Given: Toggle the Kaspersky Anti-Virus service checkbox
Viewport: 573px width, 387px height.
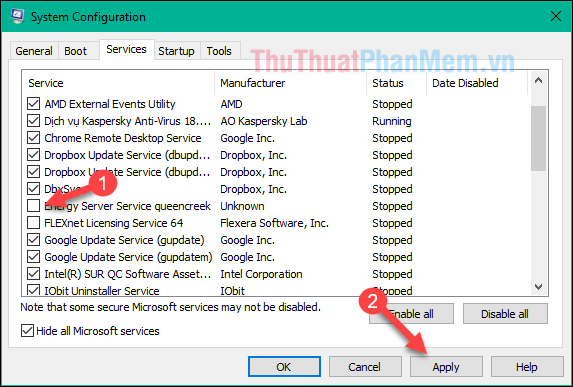Looking at the screenshot, I should coord(34,121).
